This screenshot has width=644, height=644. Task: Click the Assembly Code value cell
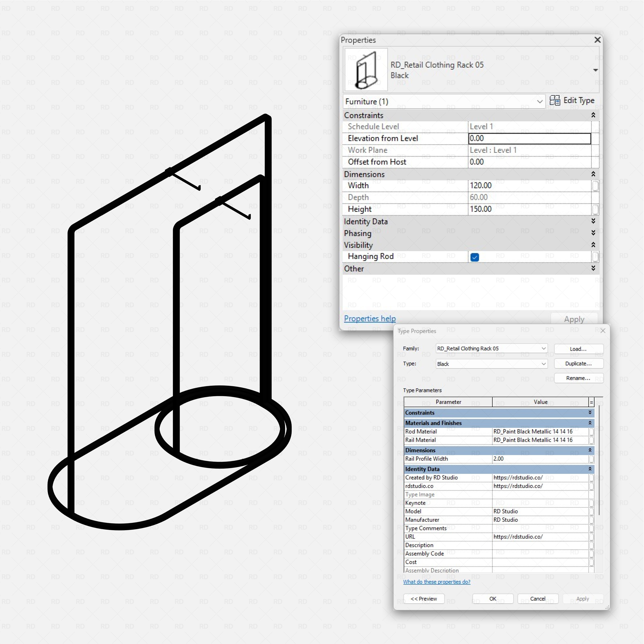[x=540, y=554]
